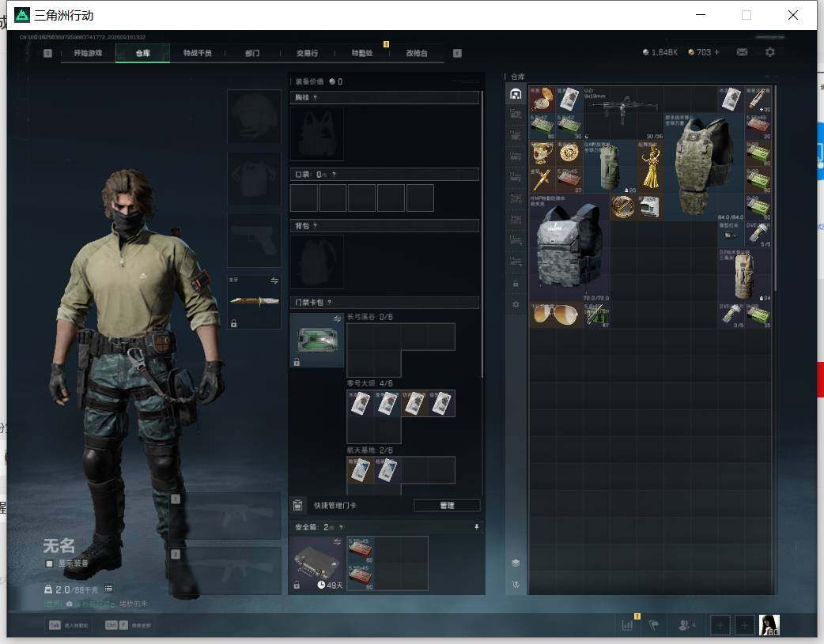824x644 pixels.
Task: Open the stats chart icon in bottom bar
Action: tap(627, 625)
